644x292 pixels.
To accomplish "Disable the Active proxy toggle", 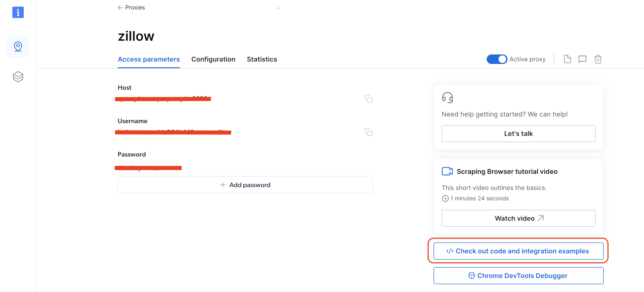I will [x=497, y=59].
